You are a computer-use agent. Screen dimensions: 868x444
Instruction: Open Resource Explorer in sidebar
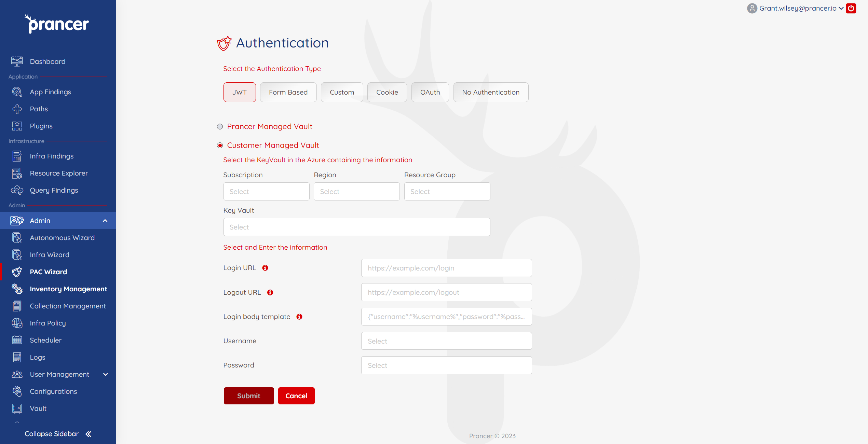click(x=58, y=173)
